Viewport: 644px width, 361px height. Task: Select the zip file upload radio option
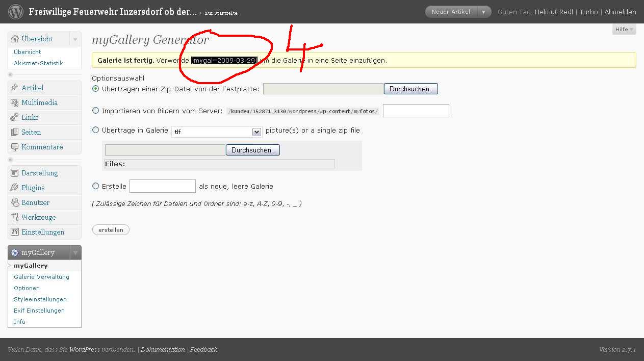click(95, 89)
